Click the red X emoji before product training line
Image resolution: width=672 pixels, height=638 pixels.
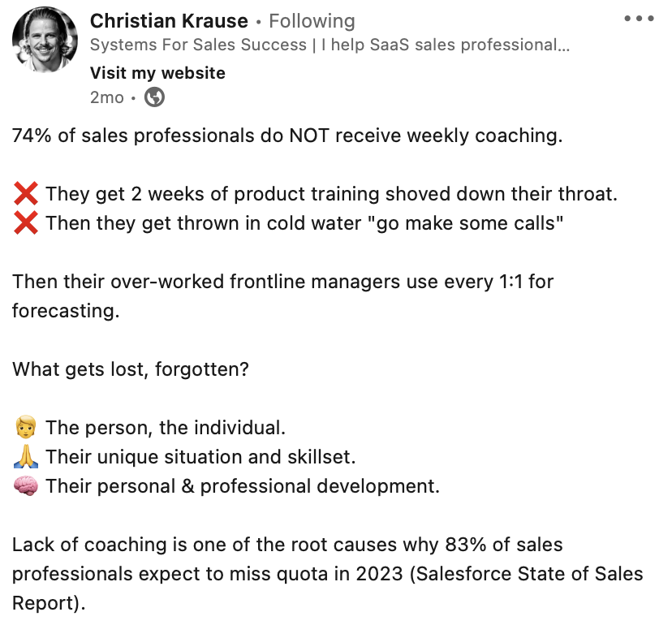[x=24, y=193]
